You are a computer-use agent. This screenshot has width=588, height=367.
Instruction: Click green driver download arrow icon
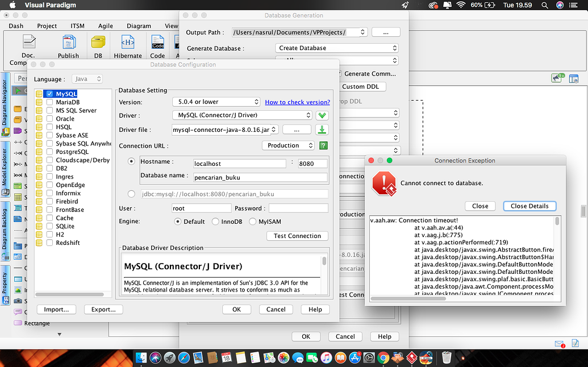pos(322,115)
